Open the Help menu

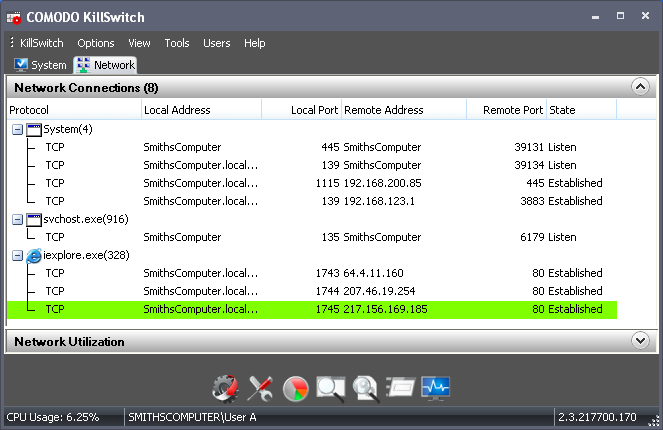[255, 43]
